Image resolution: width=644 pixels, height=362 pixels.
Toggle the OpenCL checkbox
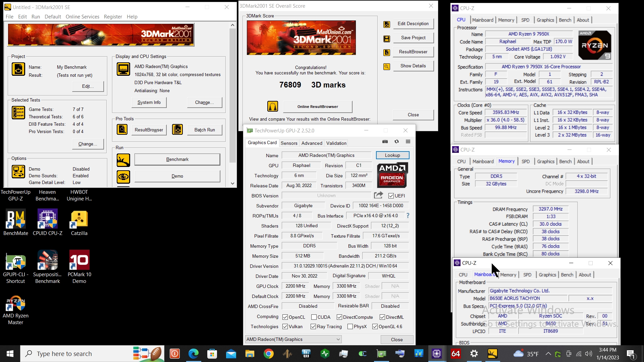coord(285,317)
